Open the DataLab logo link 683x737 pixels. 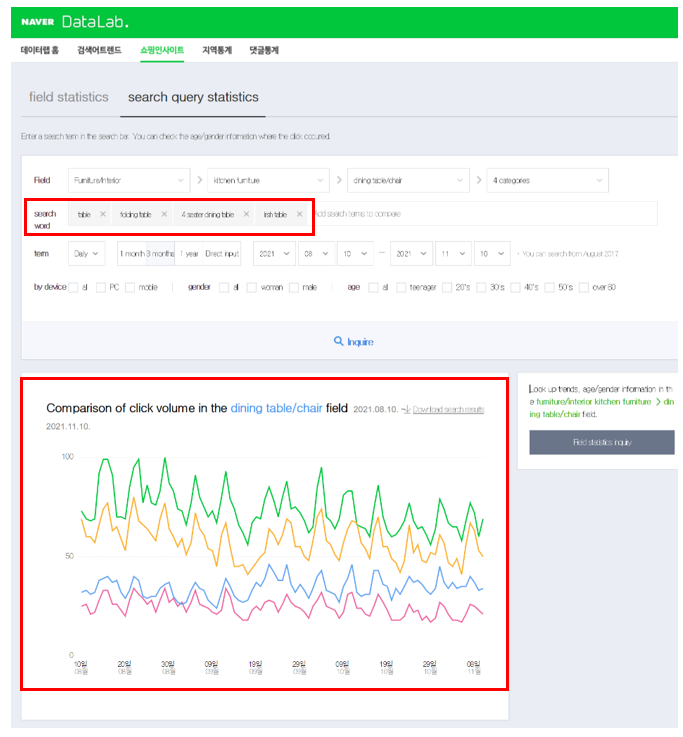coord(95,22)
